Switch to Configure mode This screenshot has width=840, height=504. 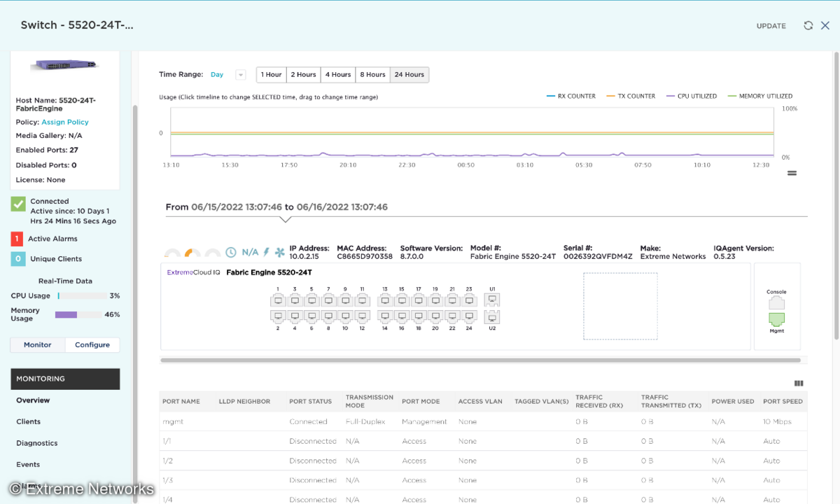(92, 345)
